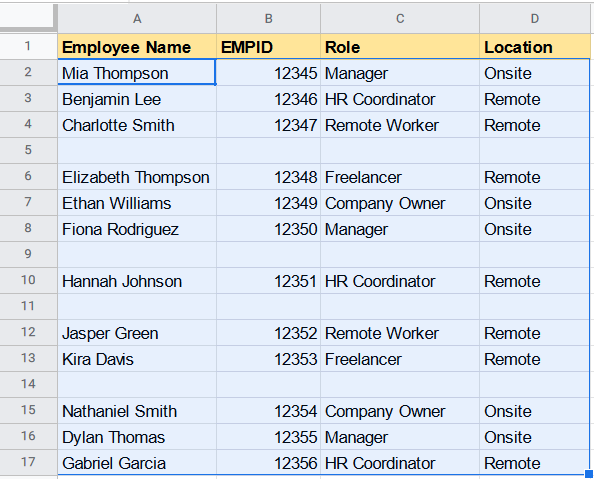The width and height of the screenshot is (594, 479).
Task: Click EMPID cell 12347
Action: pos(269,125)
